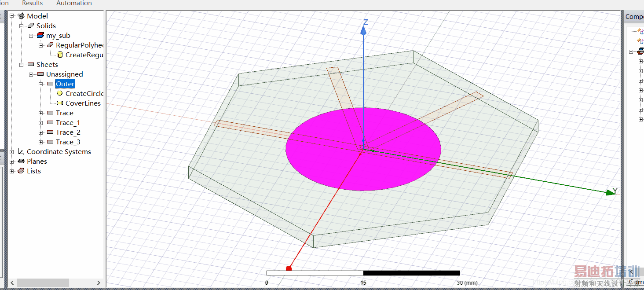Select the highlighted Outer sheet label
The height and width of the screenshot is (290, 644).
(65, 84)
